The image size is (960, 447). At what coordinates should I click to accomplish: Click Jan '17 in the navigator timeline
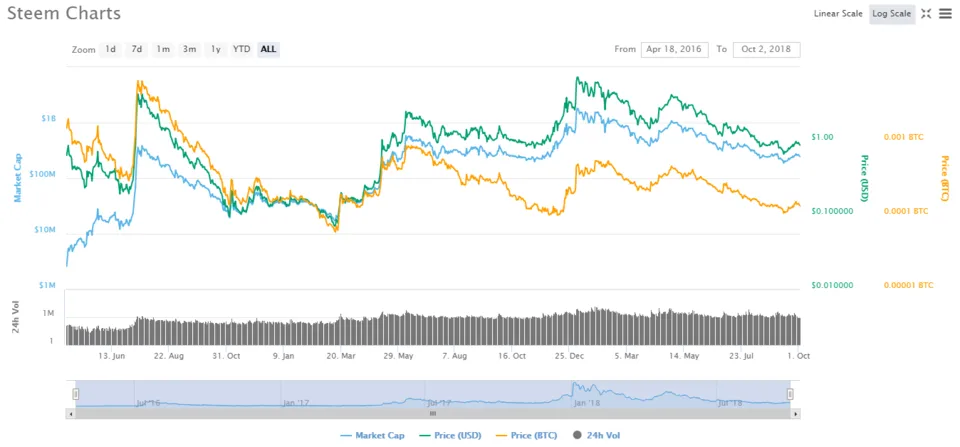point(294,404)
